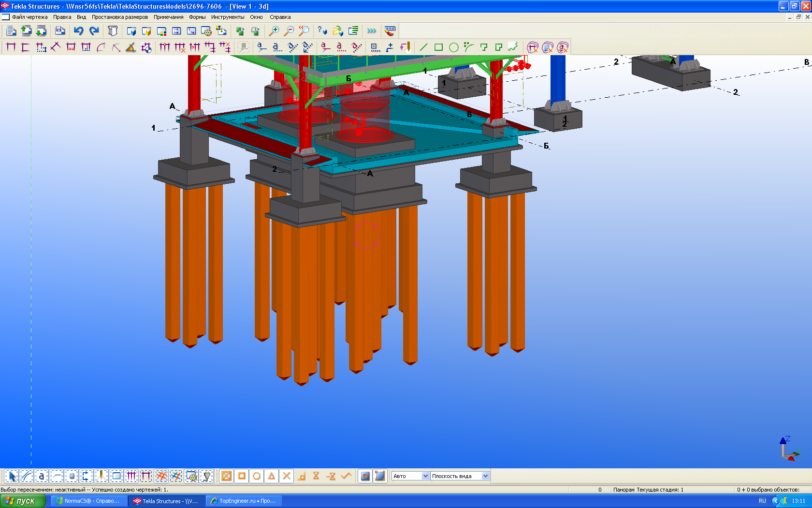Click the delete text marks circled icon
The image size is (812, 508).
[x=562, y=47]
